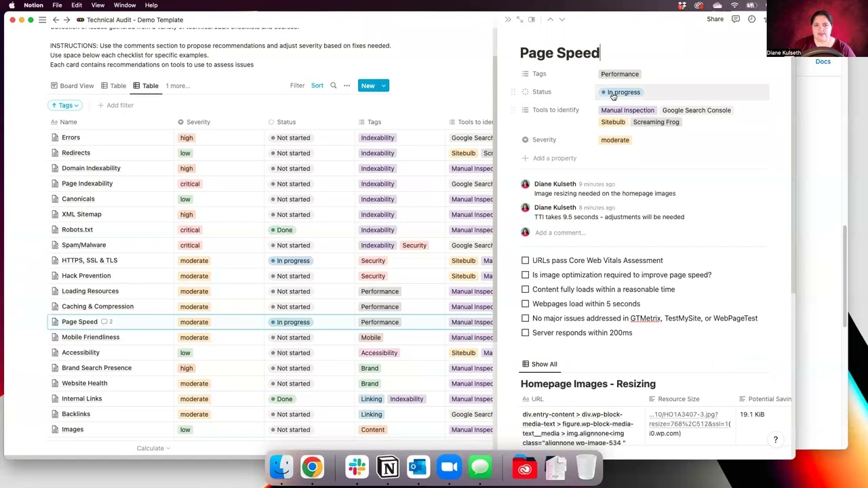Open the Robots.txt row
The width and height of the screenshot is (868, 488).
77,230
